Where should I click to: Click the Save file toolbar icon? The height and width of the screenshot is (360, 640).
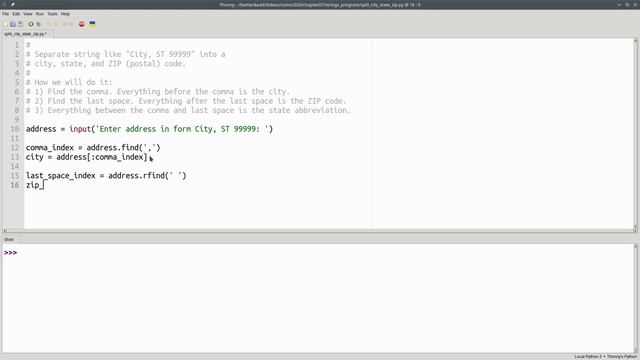tap(20, 24)
